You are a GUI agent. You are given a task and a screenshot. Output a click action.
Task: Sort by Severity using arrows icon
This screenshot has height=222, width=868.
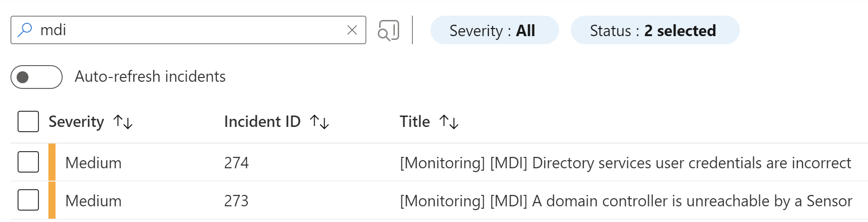coord(123,122)
